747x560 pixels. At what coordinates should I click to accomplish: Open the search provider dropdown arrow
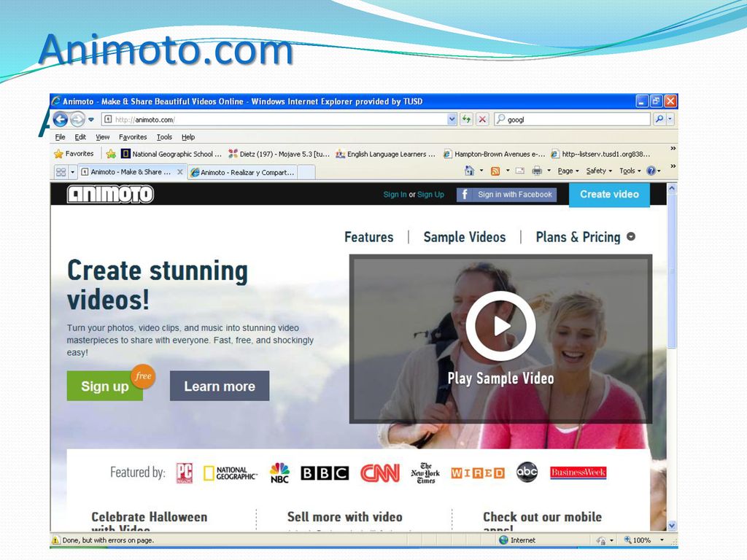(x=670, y=119)
